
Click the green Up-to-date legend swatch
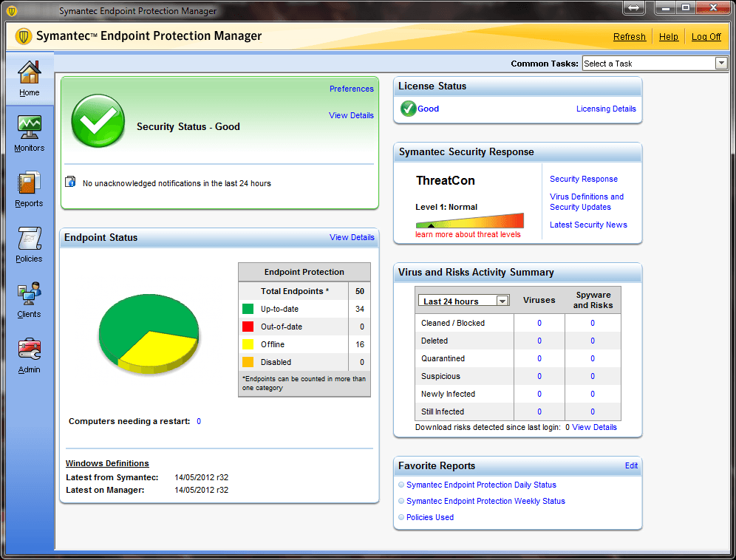click(248, 309)
